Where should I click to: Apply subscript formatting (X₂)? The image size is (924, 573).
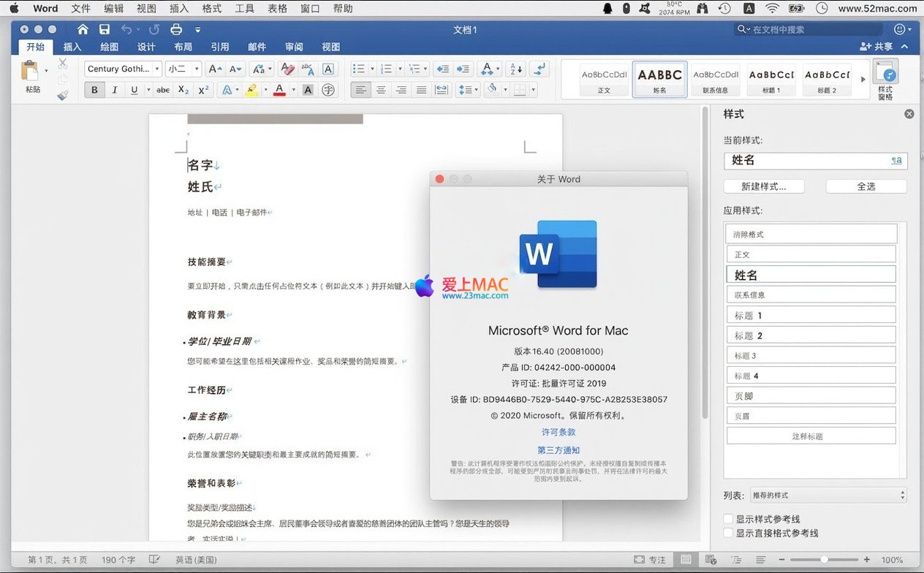pyautogui.click(x=183, y=90)
